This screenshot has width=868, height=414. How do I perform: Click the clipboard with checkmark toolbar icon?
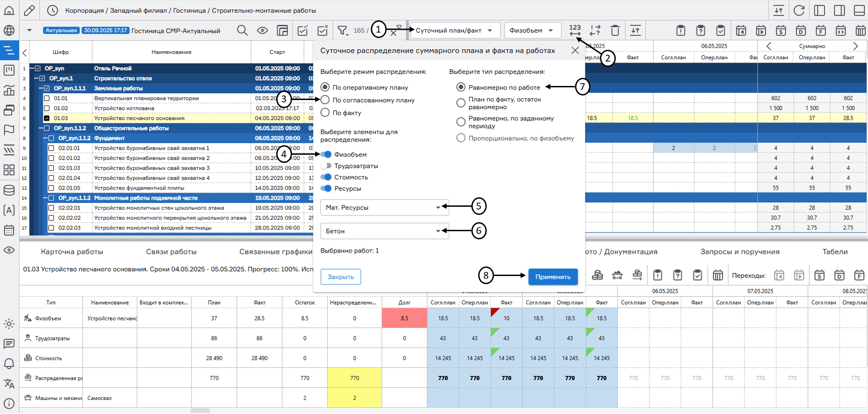tap(720, 30)
